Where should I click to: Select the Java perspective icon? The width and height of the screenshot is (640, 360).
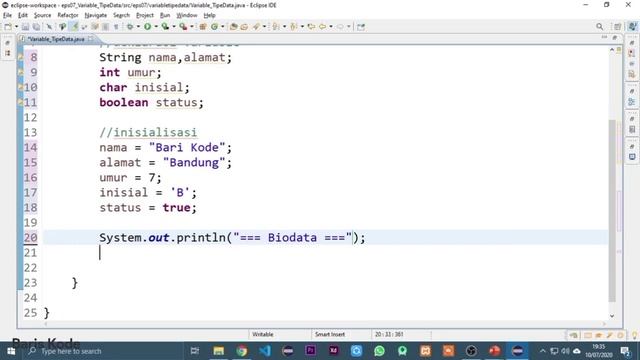click(x=632, y=27)
